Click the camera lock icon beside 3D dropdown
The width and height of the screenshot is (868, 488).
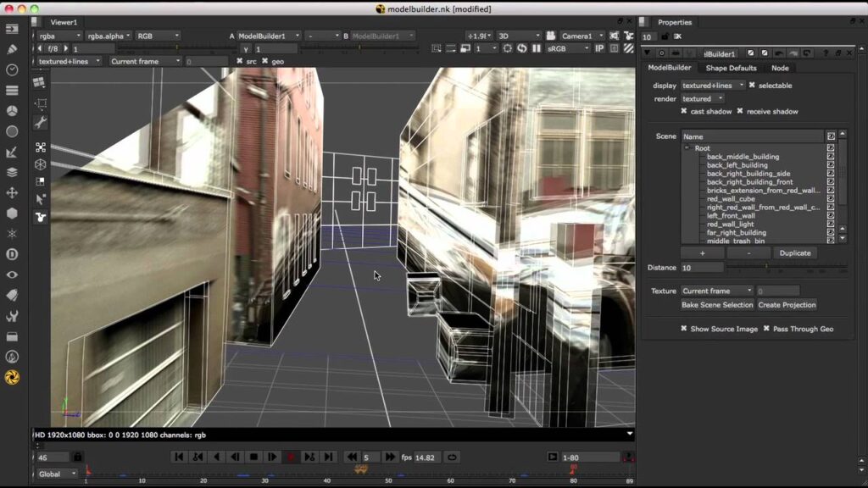pos(551,36)
